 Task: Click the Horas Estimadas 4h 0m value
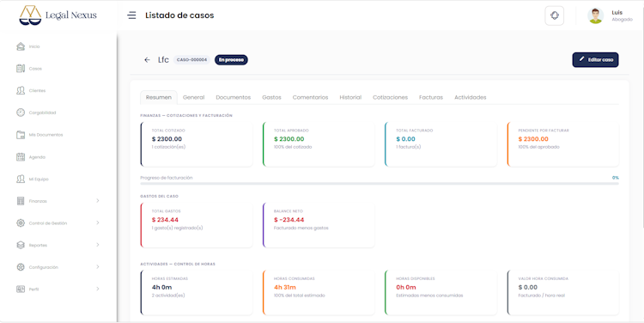(x=161, y=287)
